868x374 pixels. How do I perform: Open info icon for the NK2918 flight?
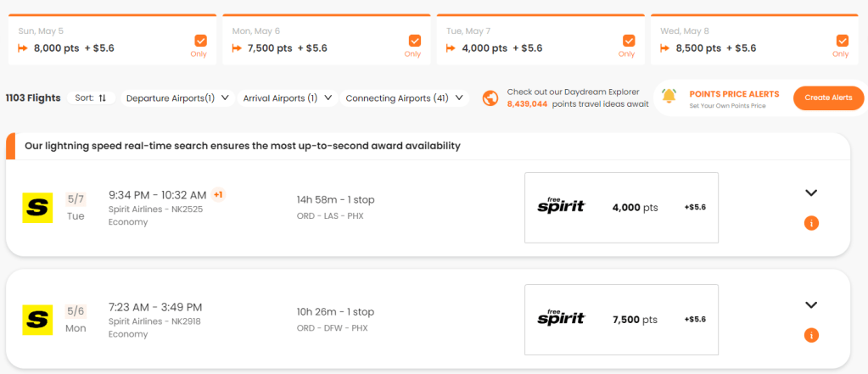click(x=810, y=335)
